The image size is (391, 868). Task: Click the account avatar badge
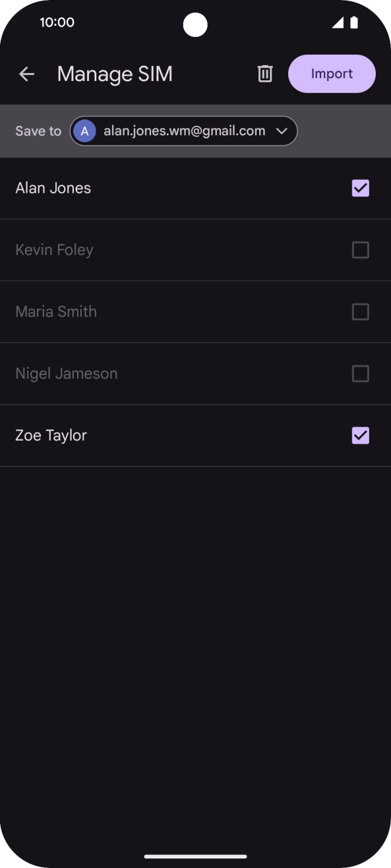coord(84,131)
